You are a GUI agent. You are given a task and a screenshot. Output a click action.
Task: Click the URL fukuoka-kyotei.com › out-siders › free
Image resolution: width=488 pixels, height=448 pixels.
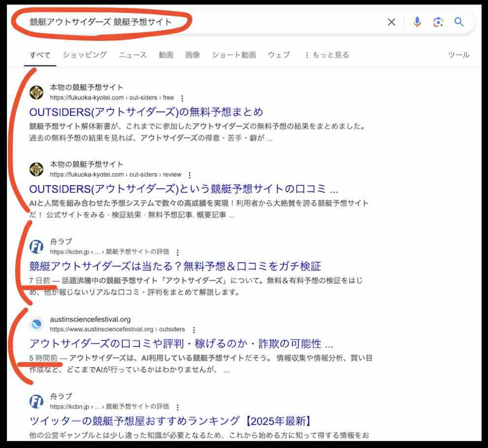tap(112, 97)
